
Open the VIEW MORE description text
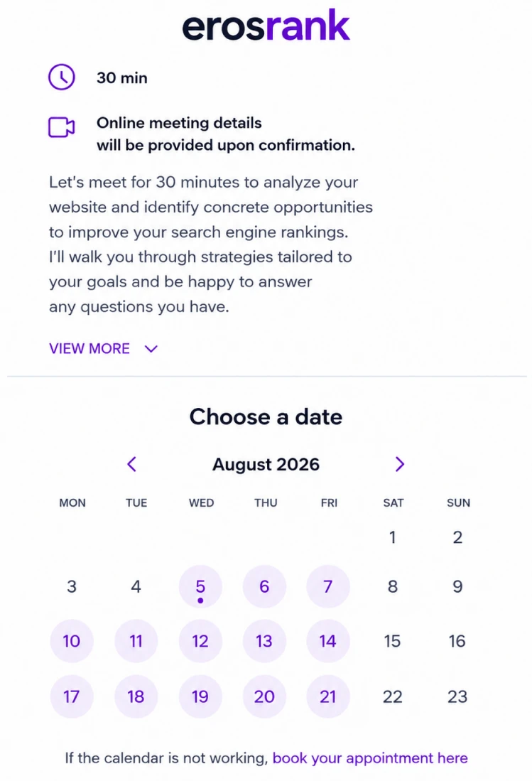[x=89, y=349]
